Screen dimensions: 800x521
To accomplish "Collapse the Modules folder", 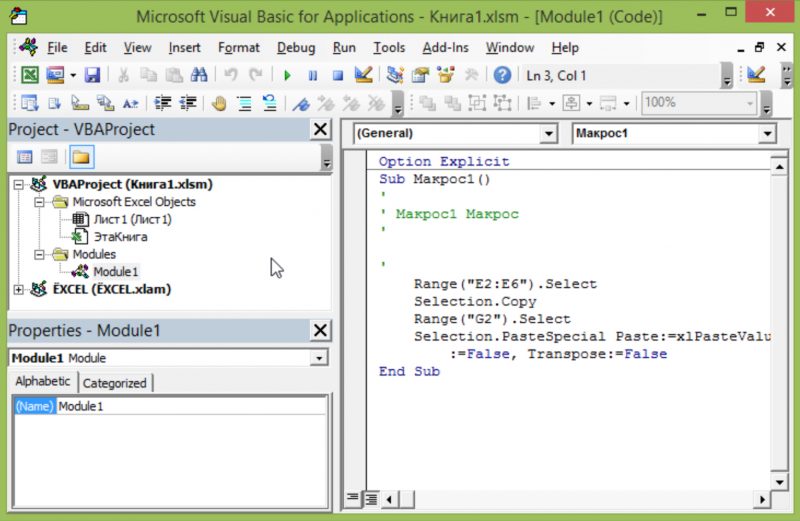I will [39, 254].
